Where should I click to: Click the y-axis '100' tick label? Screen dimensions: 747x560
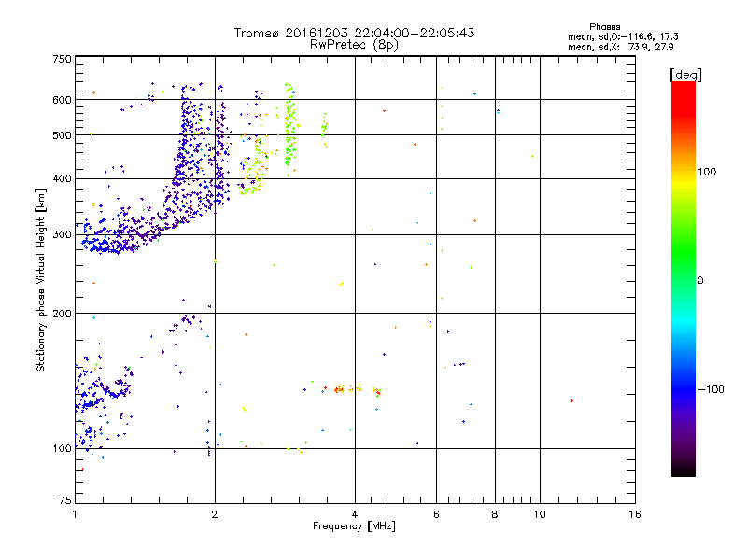coord(62,448)
